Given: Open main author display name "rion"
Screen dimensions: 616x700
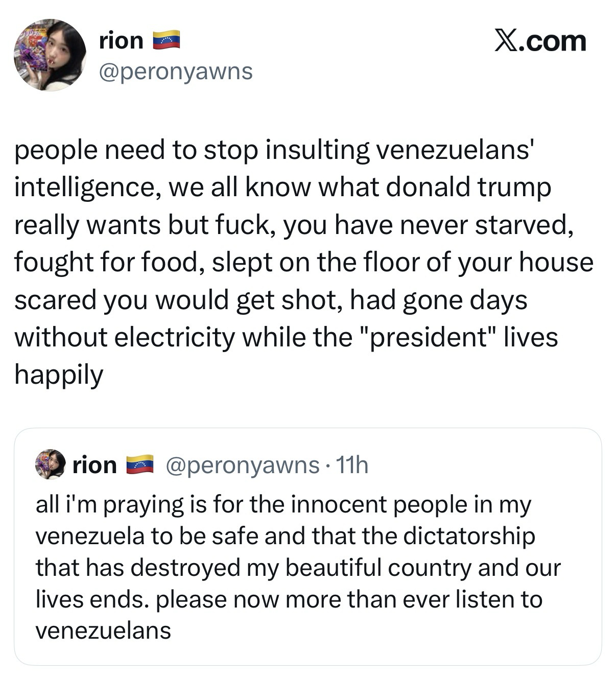Looking at the screenshot, I should [x=122, y=40].
